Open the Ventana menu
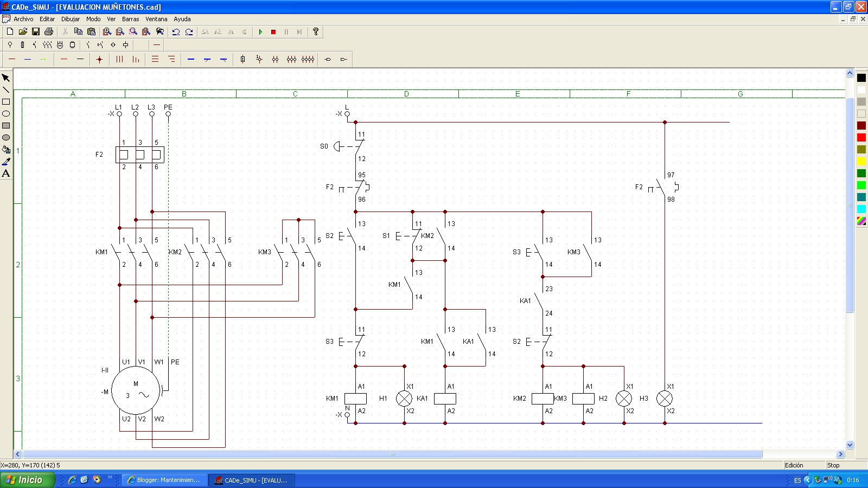This screenshot has width=868, height=488. click(x=156, y=19)
